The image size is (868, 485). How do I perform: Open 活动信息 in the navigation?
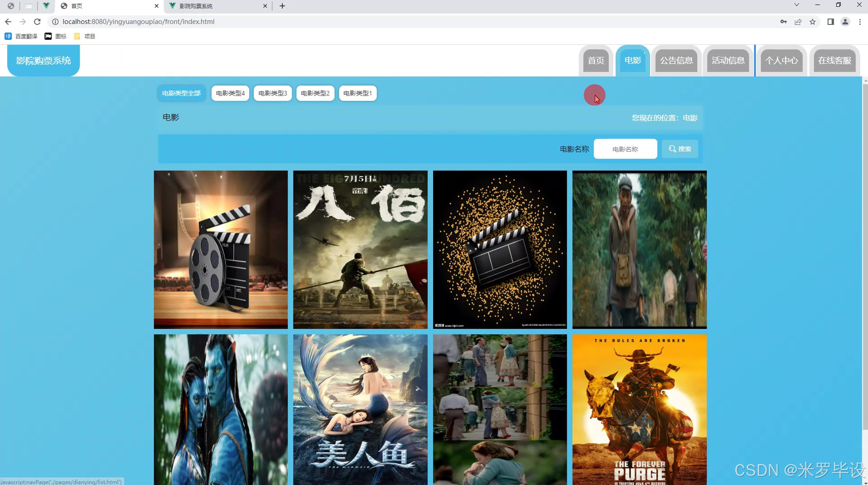pyautogui.click(x=728, y=61)
